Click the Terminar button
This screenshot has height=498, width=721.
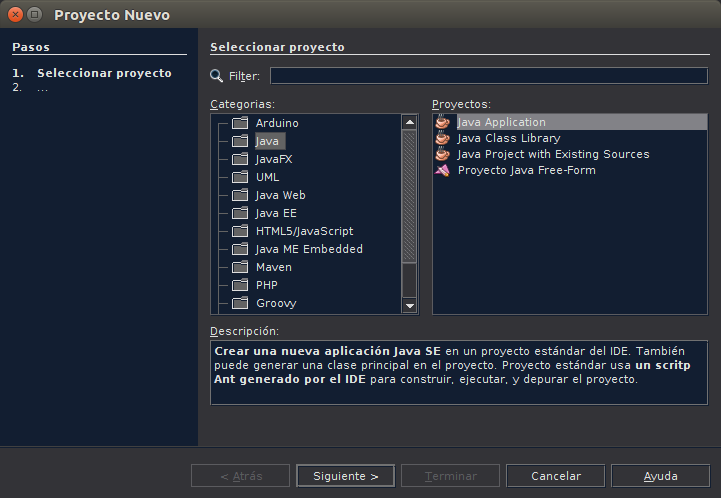tap(450, 476)
